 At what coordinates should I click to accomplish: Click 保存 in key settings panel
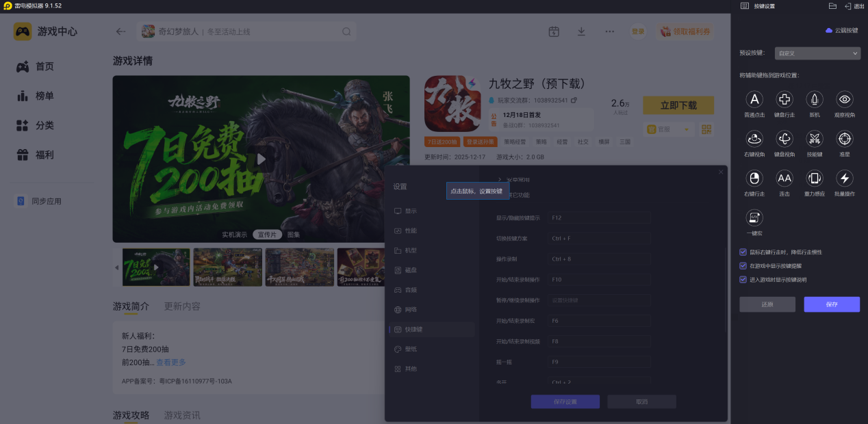832,304
